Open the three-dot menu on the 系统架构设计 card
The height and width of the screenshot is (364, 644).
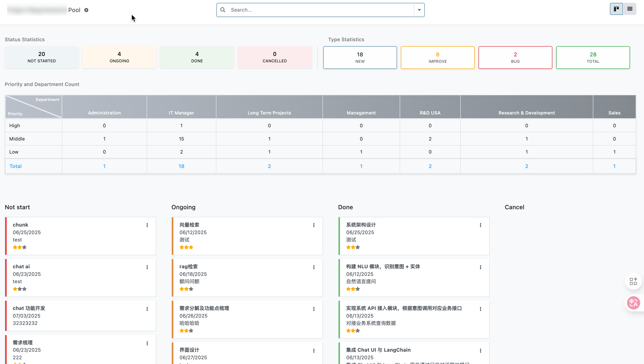pyautogui.click(x=480, y=225)
